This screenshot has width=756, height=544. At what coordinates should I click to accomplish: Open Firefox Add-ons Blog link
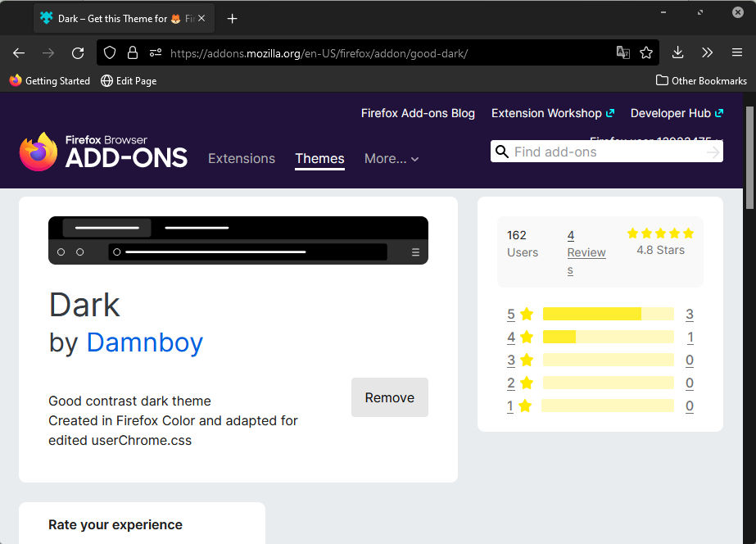418,113
